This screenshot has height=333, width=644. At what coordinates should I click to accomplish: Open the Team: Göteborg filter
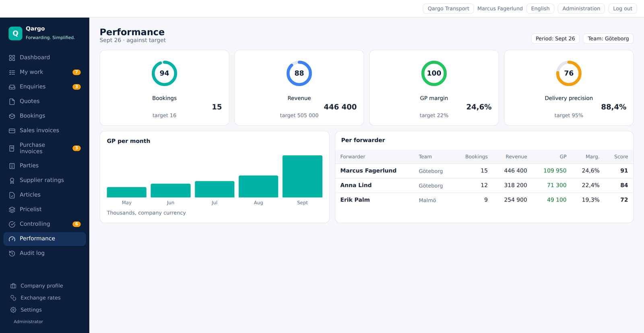tap(608, 39)
